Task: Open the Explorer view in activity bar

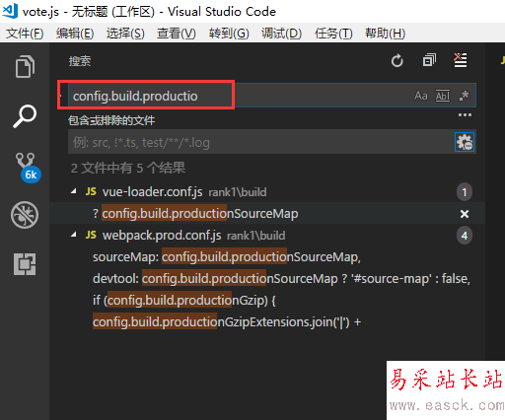Action: (x=25, y=66)
